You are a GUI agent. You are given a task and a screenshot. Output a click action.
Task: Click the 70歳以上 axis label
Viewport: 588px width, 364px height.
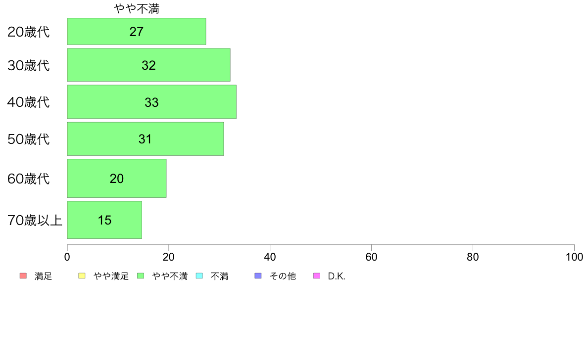tap(35, 220)
